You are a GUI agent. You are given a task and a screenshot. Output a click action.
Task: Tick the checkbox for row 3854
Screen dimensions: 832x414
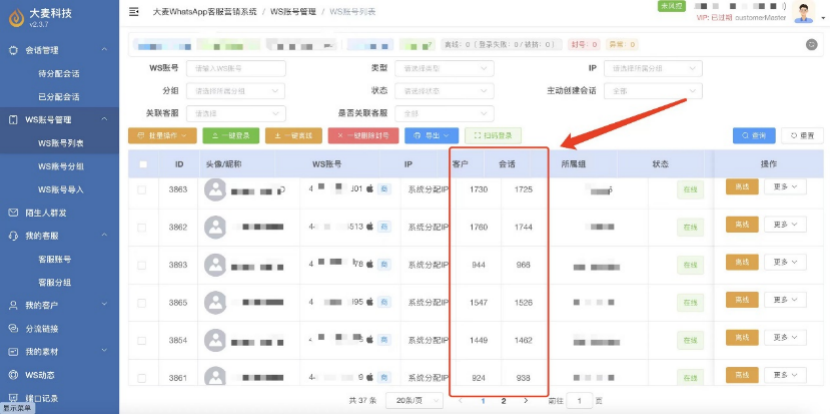142,340
